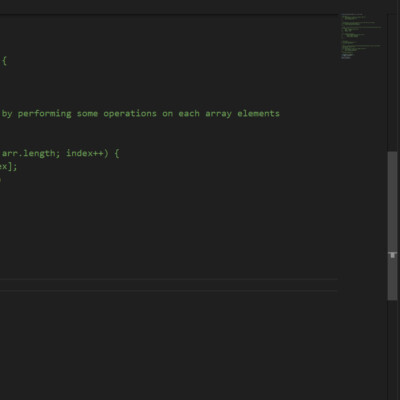
Task: Click the horizontal panel divider below the editor
Action: pos(169,279)
